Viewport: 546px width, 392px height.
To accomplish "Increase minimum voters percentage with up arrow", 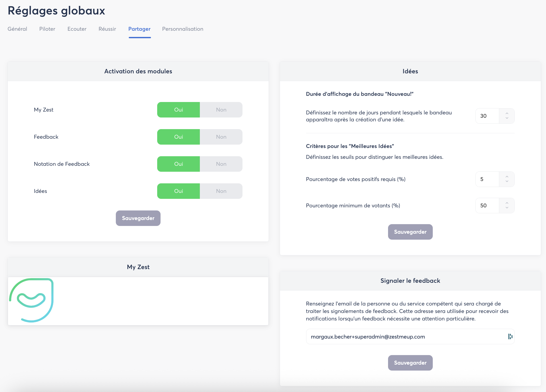I will tap(507, 203).
